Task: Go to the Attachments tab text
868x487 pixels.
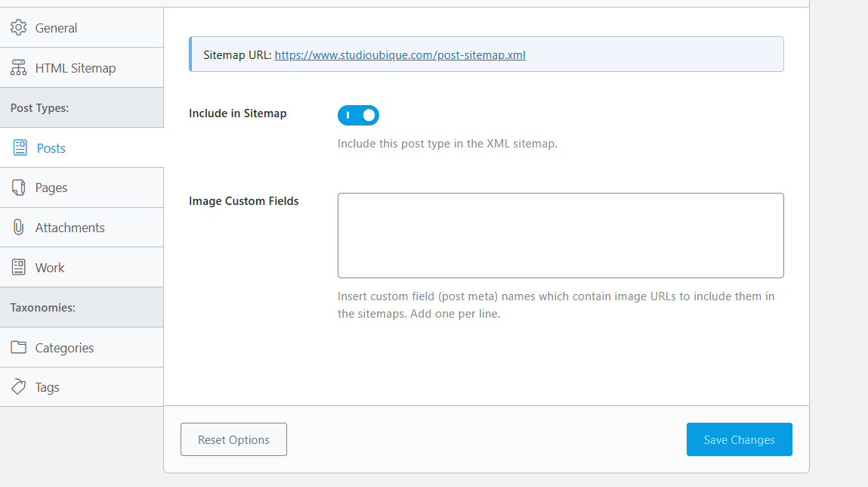Action: pyautogui.click(x=70, y=228)
